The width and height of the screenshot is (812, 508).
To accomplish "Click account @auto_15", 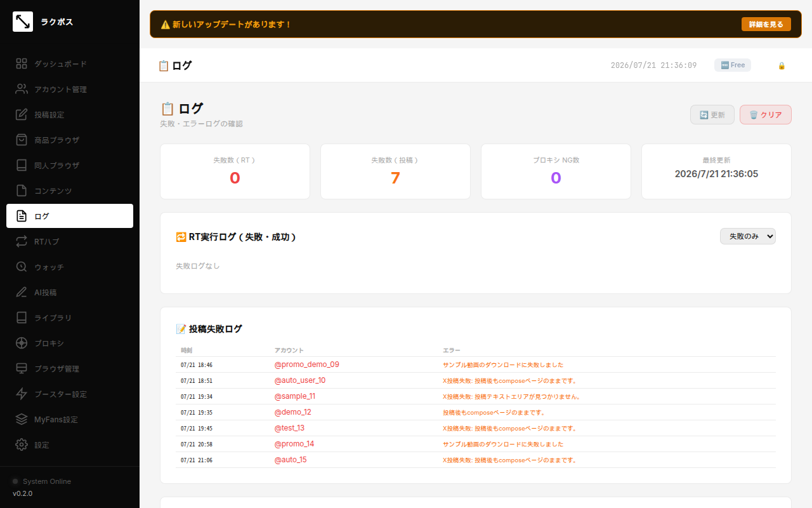I will tap(290, 460).
